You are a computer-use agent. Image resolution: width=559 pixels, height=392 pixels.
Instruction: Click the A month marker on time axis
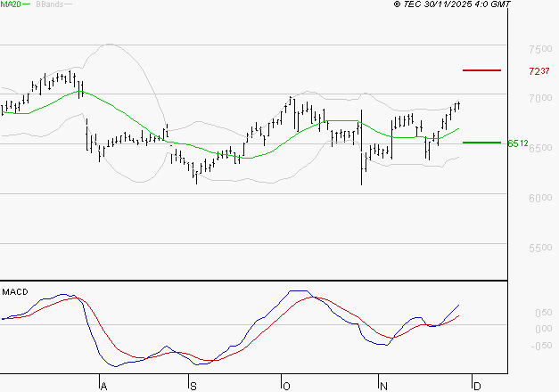point(103,387)
